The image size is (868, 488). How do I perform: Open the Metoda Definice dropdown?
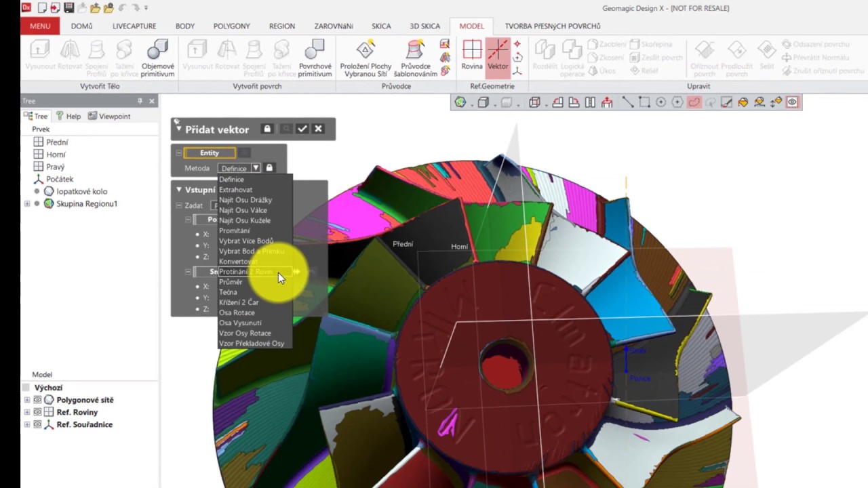click(256, 167)
